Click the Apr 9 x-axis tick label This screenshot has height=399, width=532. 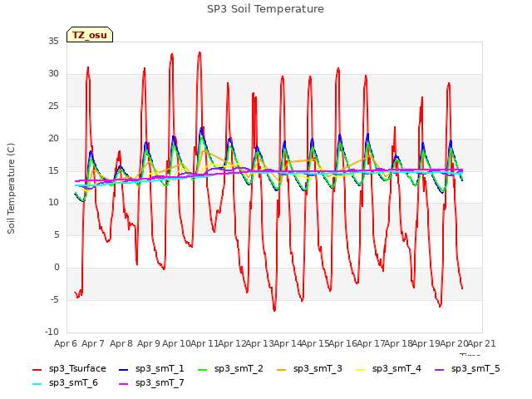tap(149, 343)
